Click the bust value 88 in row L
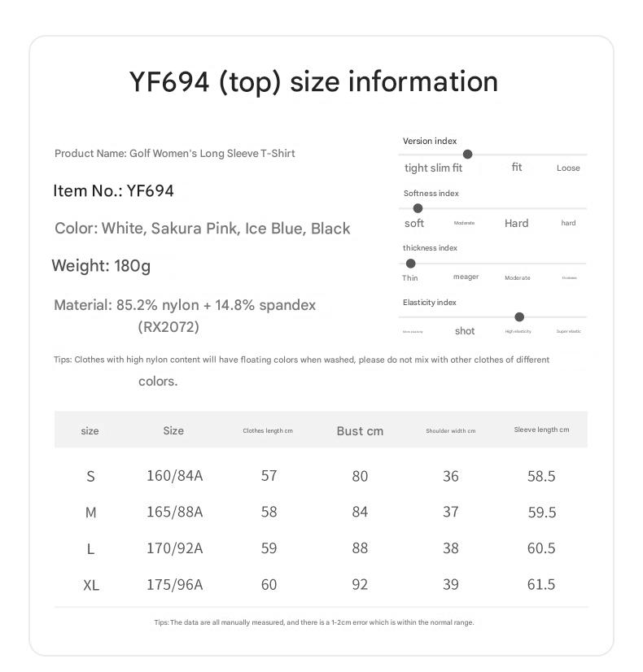This screenshot has height=672, width=643. pyautogui.click(x=360, y=548)
